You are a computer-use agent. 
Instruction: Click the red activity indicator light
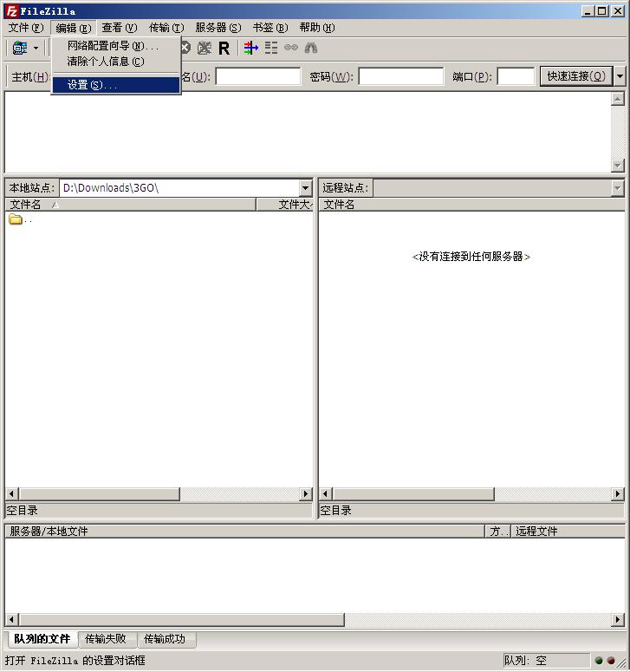coord(611,661)
